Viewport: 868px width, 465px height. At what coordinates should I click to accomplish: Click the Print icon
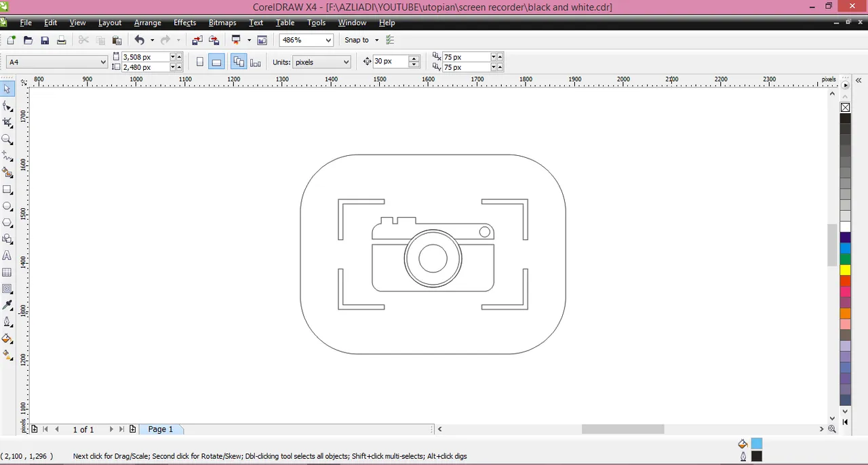coord(61,40)
